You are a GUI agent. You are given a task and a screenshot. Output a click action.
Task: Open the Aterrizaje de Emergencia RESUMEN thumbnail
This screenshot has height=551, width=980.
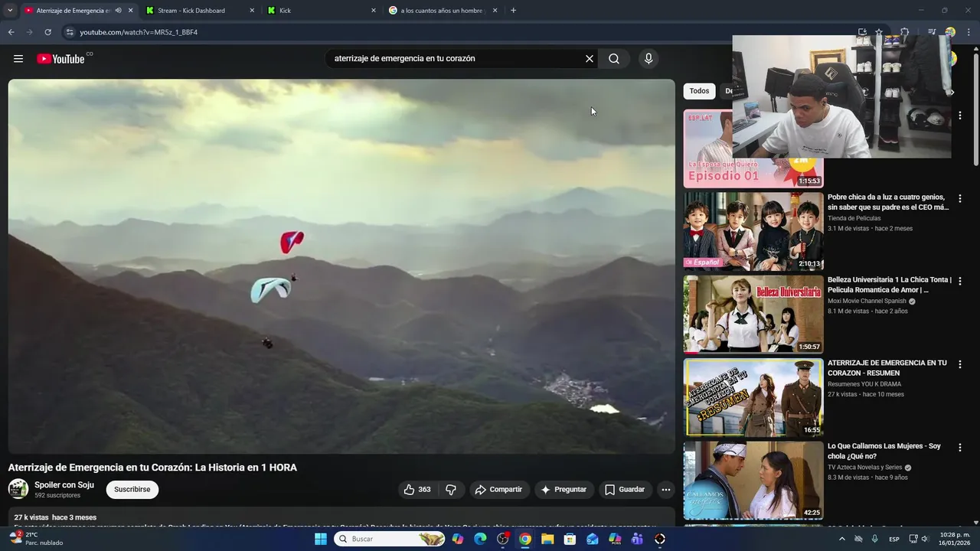tap(753, 397)
